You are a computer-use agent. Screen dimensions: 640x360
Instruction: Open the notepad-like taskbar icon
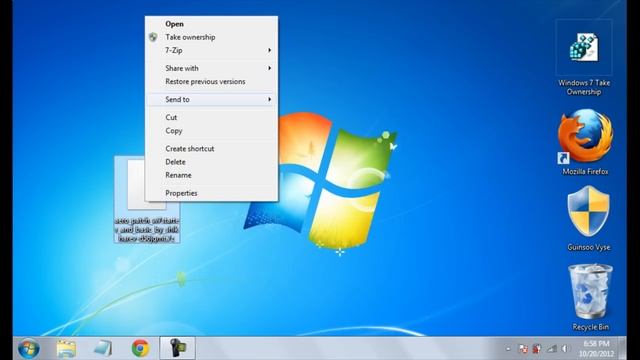[103, 349]
